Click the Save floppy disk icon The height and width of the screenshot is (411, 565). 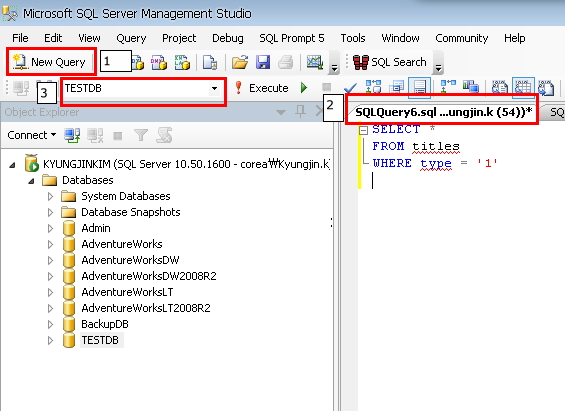click(x=263, y=62)
